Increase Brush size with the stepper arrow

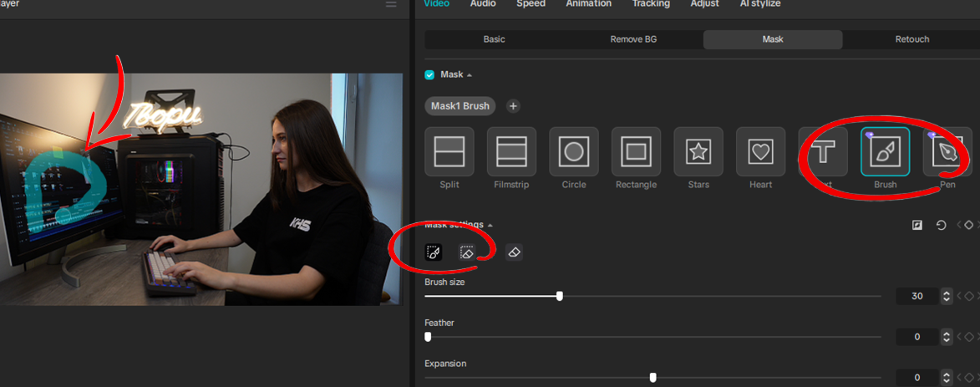tap(947, 293)
